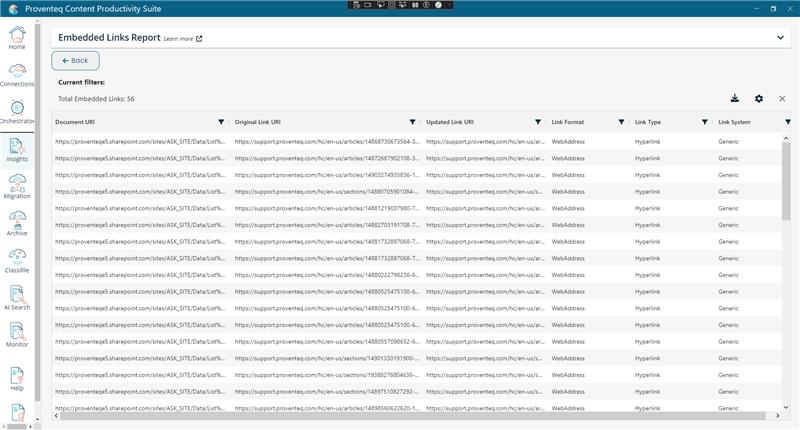800x430 pixels.
Task: Open the Migration sidebar icon
Action: click(x=17, y=187)
